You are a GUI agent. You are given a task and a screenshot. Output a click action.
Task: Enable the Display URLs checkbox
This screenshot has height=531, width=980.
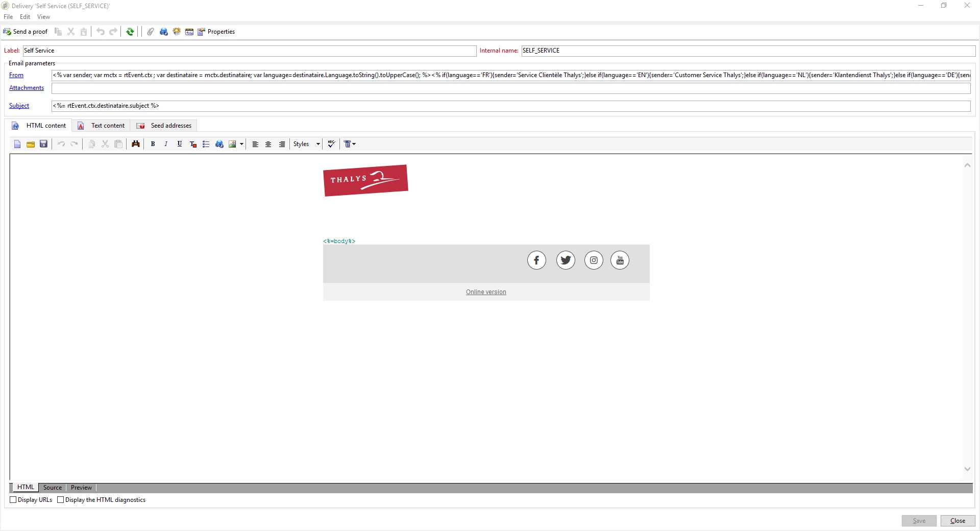click(14, 500)
